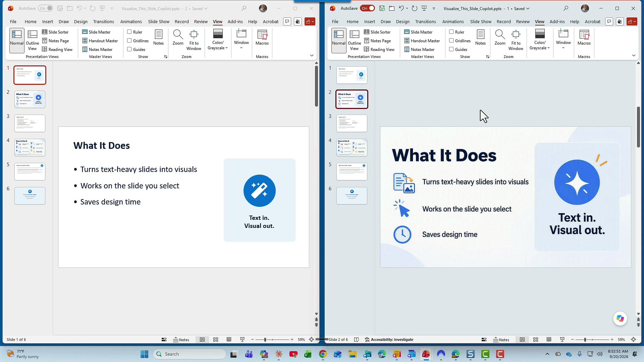
Task: Expand Color/Grayscale dropdown in right window
Action: pyautogui.click(x=540, y=40)
